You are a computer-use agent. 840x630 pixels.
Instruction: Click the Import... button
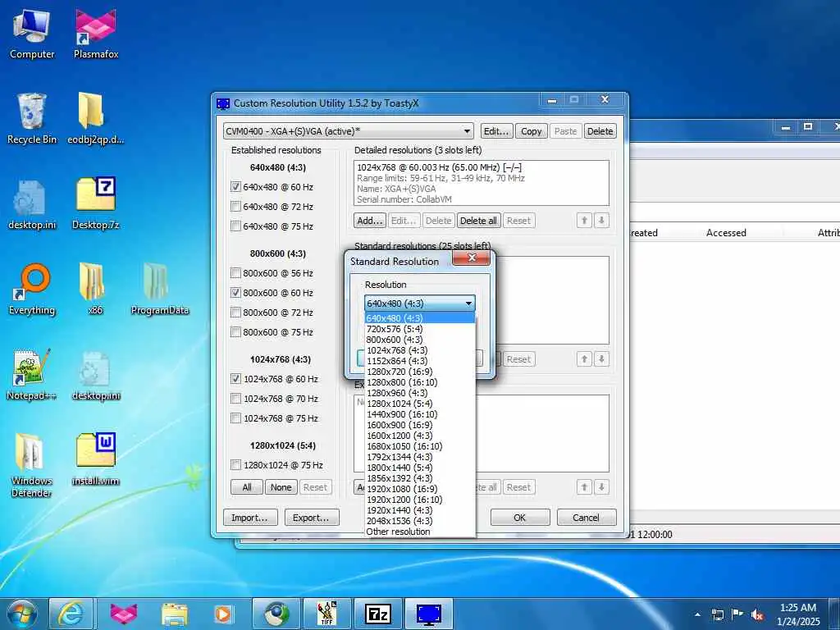pyautogui.click(x=250, y=518)
